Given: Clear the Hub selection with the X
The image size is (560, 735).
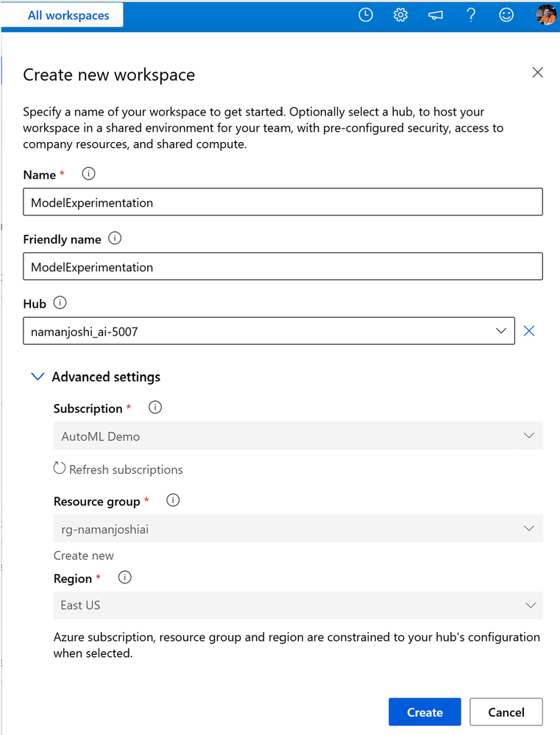Looking at the screenshot, I should click(528, 331).
